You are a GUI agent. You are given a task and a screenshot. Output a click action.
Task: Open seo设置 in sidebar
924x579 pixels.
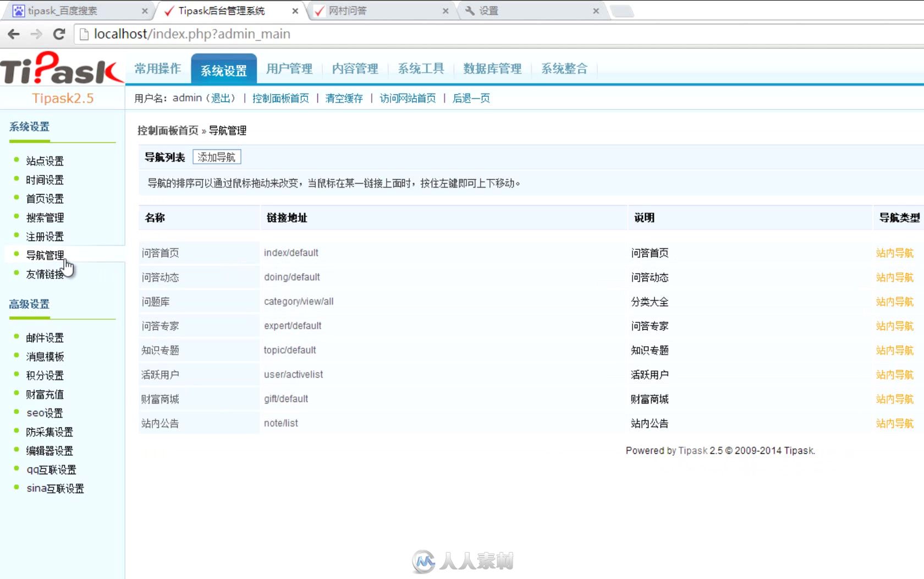click(x=45, y=413)
